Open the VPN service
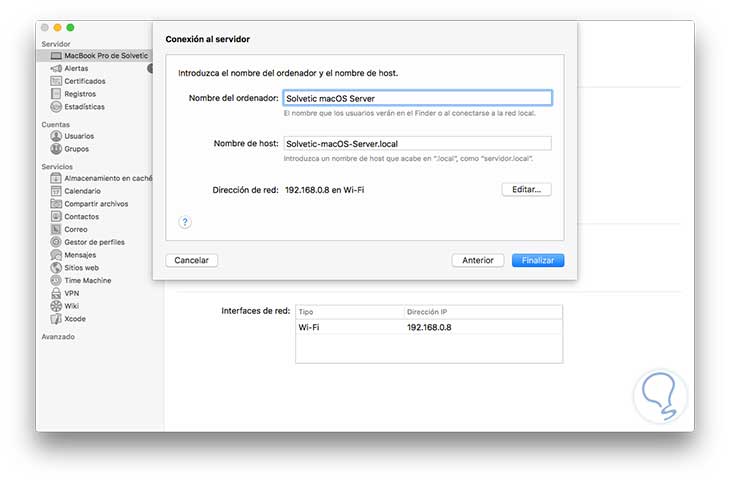The height and width of the screenshot is (483, 730). pyautogui.click(x=72, y=294)
